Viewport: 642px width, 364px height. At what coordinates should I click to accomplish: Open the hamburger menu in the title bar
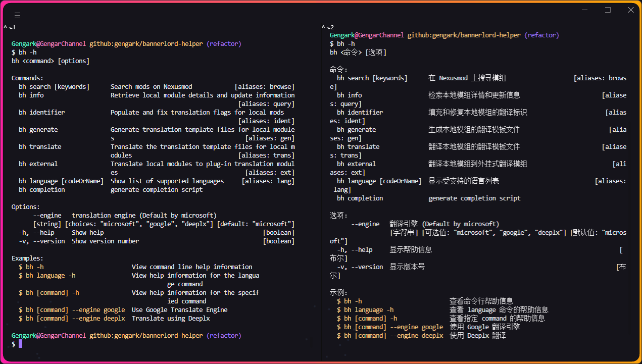point(18,16)
